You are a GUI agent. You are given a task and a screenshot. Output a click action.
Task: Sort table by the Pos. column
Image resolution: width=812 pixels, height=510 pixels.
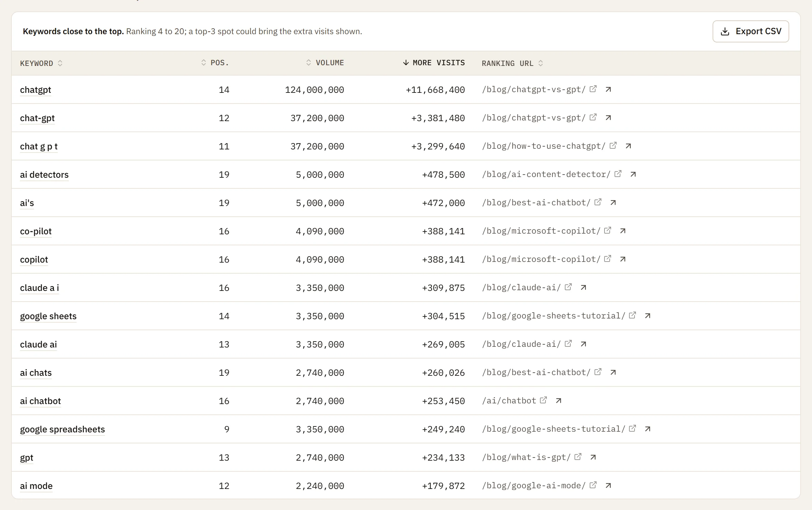(215, 63)
